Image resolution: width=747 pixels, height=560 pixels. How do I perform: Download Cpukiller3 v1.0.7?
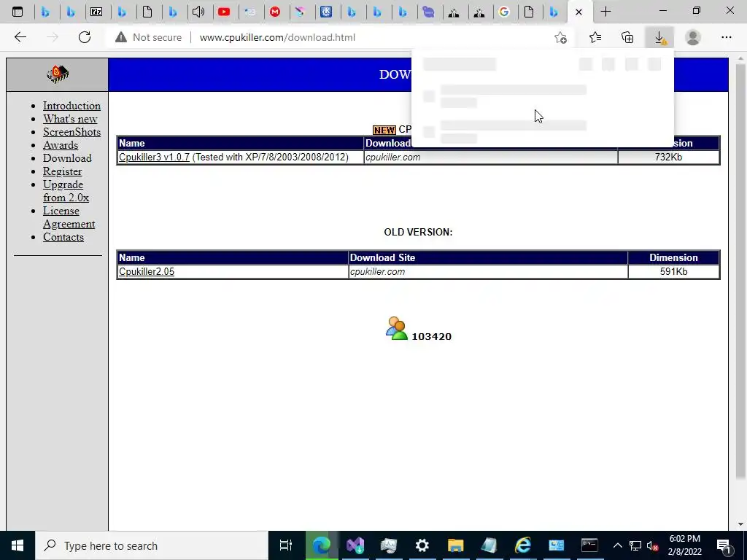(x=154, y=157)
